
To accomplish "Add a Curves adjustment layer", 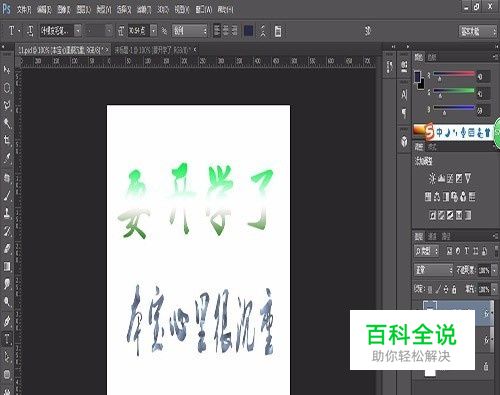I will coord(450,178).
